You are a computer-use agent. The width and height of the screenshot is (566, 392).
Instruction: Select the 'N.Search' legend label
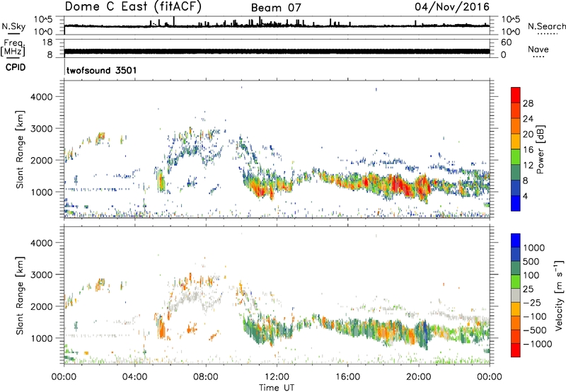(x=546, y=26)
